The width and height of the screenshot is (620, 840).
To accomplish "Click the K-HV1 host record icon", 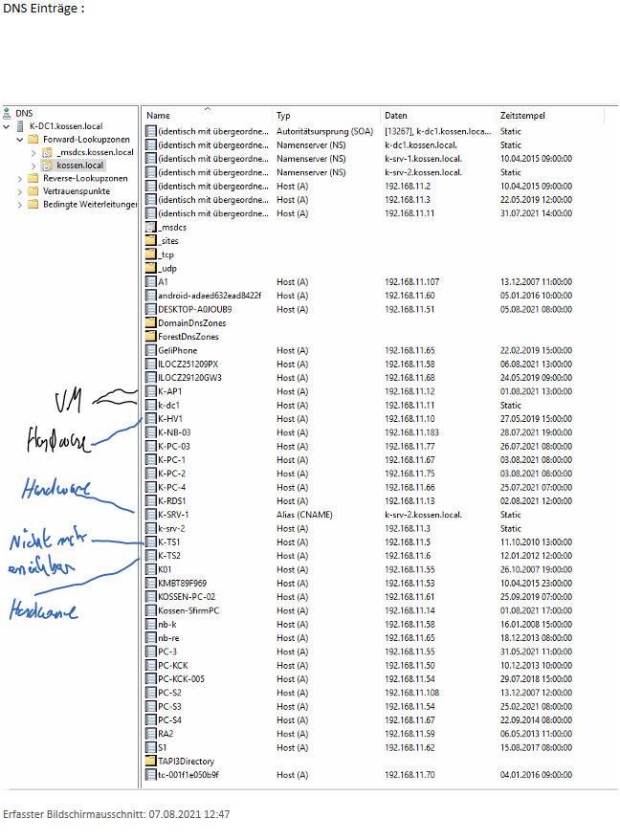I will tap(150, 419).
